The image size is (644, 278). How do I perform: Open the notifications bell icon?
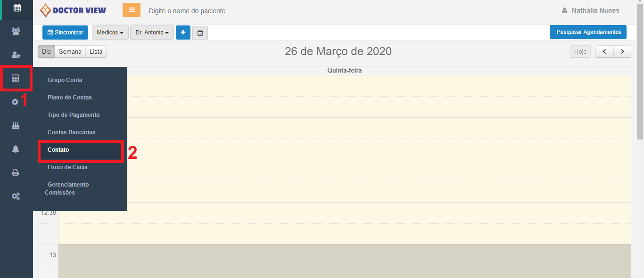click(x=16, y=149)
